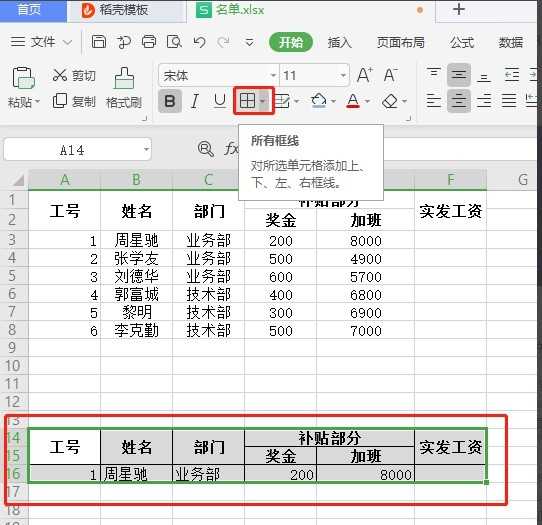Click the cell with value 6900

point(365,313)
